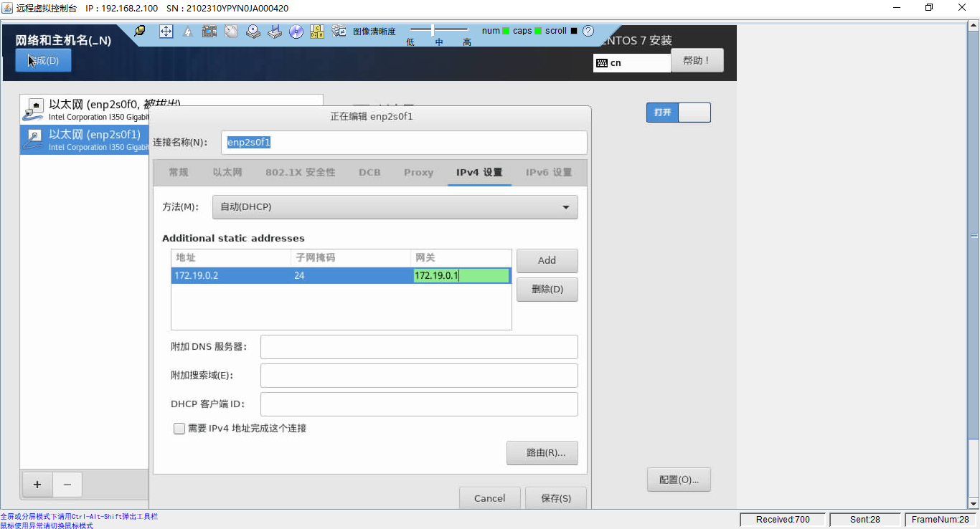
Task: Select the IPv4 settings tab
Action: [479, 172]
